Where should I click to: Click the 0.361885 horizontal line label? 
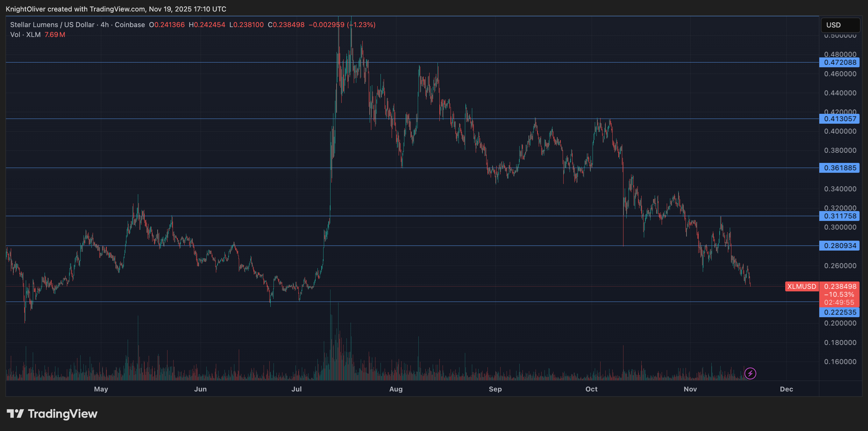coord(839,168)
